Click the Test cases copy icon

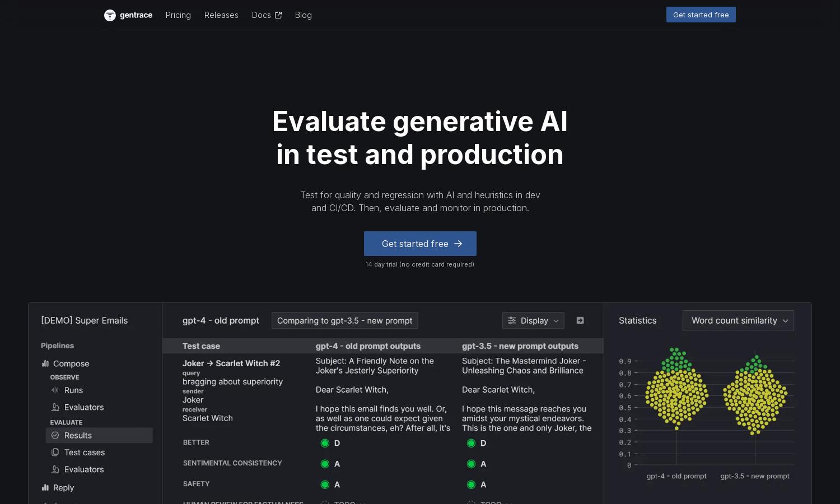pos(55,452)
